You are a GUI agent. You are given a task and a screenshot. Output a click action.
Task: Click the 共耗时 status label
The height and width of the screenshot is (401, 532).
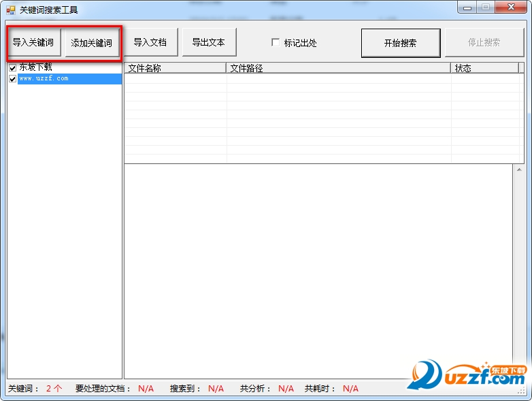320,389
